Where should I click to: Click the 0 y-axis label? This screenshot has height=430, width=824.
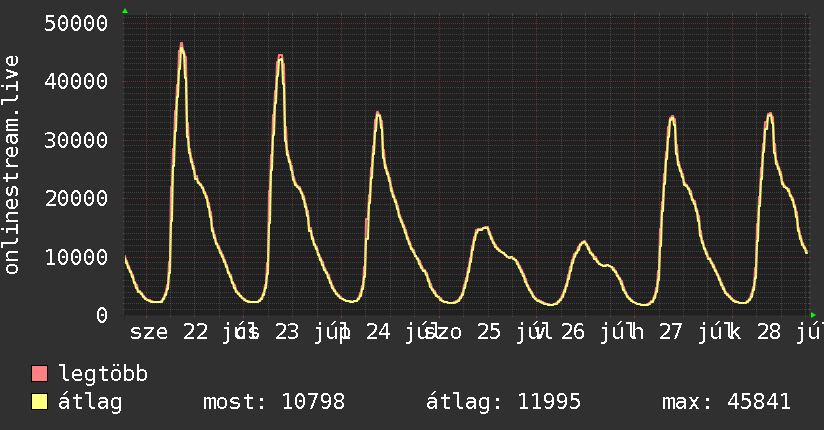coord(102,315)
